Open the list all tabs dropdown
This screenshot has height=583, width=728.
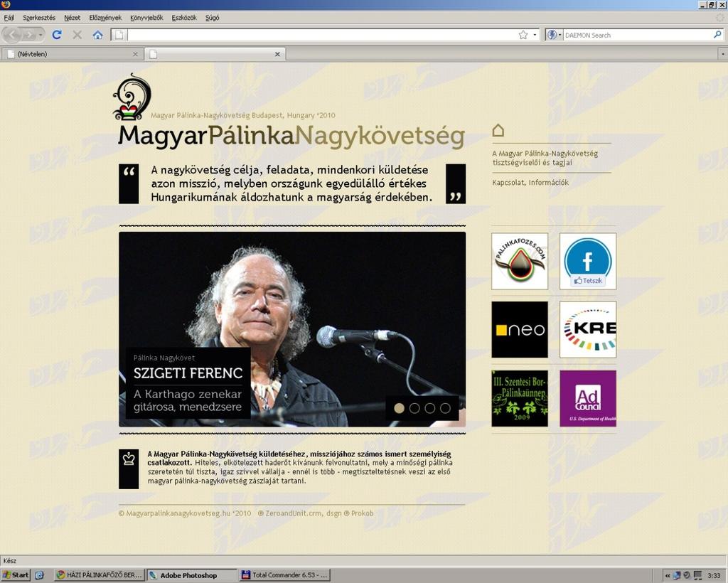[x=722, y=54]
